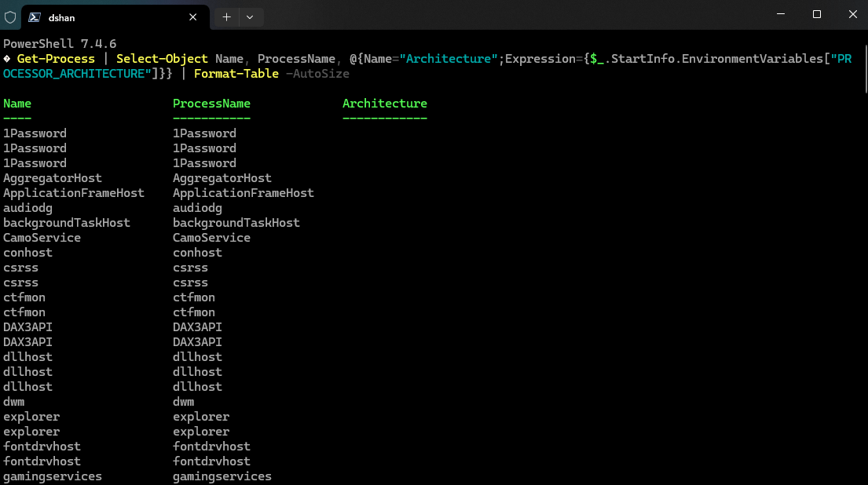Viewport: 868px width, 485px height.
Task: Click the Get-Process cmdlet in the command
Action: point(55,59)
